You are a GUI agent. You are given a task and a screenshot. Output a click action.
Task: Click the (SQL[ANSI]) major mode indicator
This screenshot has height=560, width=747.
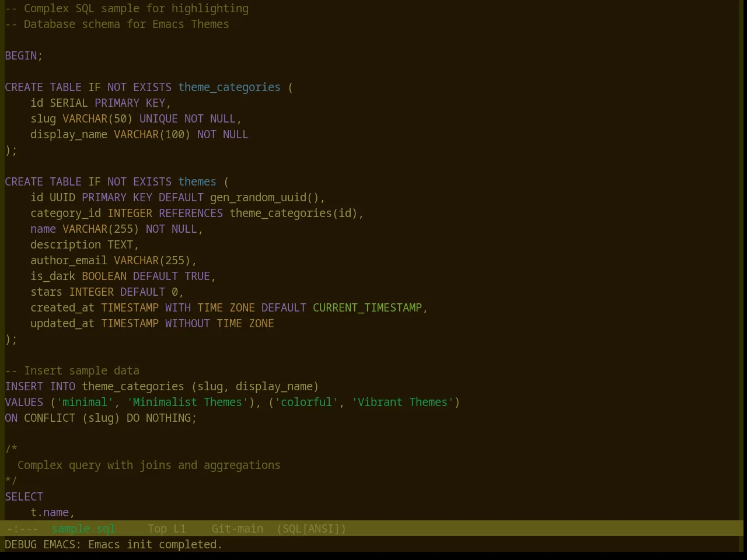pos(311,528)
